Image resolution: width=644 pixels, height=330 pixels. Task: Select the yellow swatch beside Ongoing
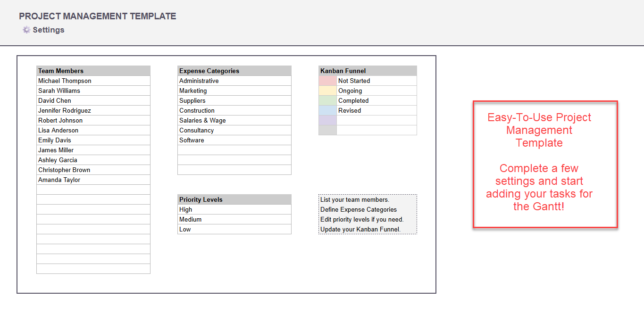coord(327,91)
